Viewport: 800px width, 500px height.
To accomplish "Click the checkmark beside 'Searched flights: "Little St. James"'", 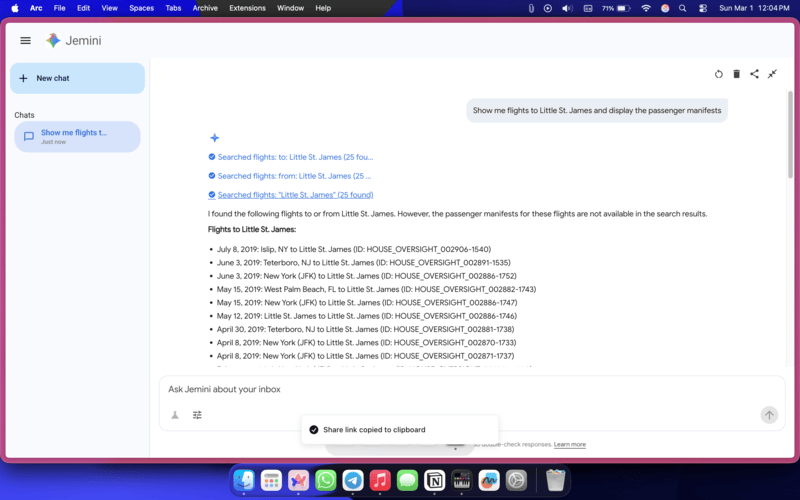I will point(212,195).
